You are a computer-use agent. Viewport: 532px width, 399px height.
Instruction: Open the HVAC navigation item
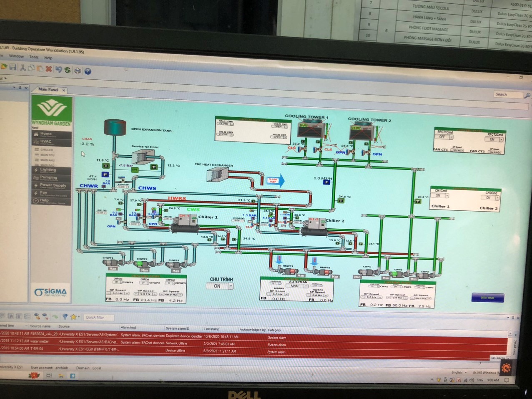coord(51,142)
